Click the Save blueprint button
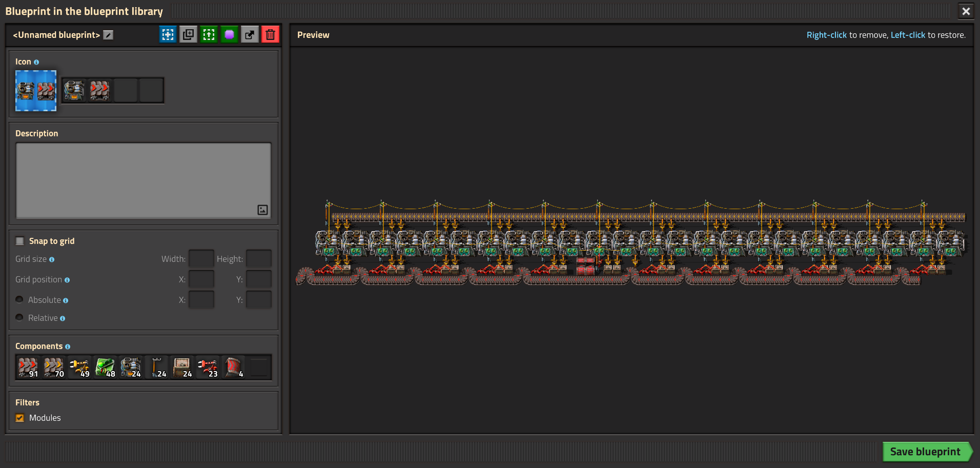This screenshot has height=468, width=980. (927, 452)
